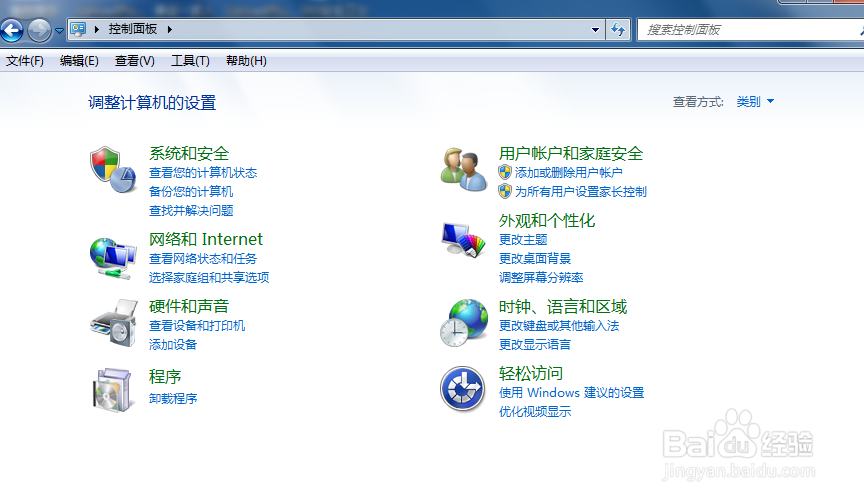The image size is (864, 501).
Task: Click 添加或删除用户帐户 link
Action: 569,173
